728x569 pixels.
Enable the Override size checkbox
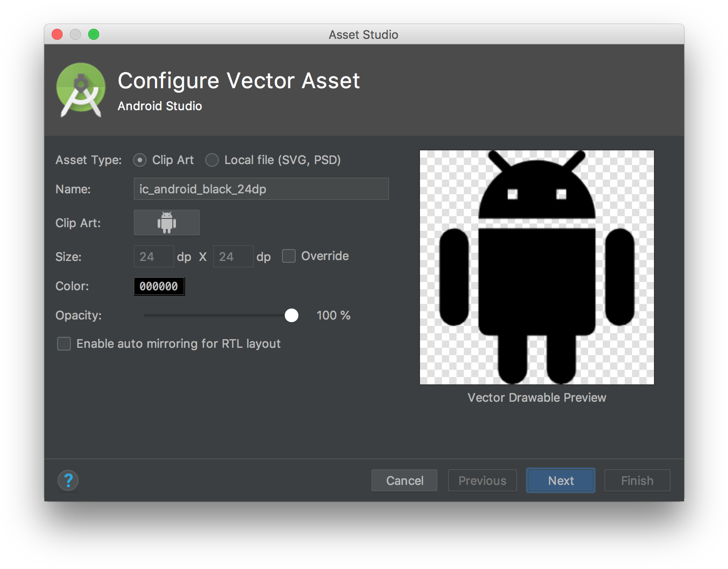tap(289, 256)
